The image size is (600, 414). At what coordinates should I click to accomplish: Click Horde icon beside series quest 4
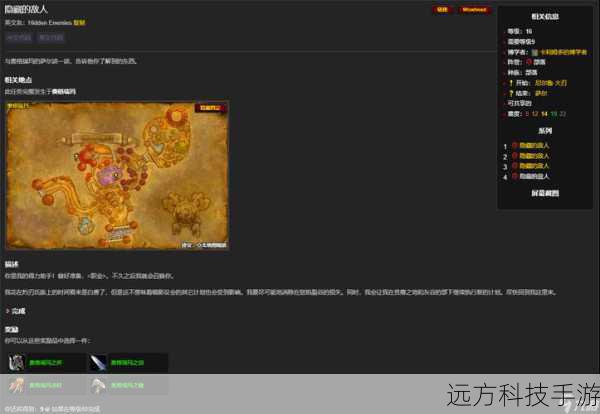(x=515, y=176)
